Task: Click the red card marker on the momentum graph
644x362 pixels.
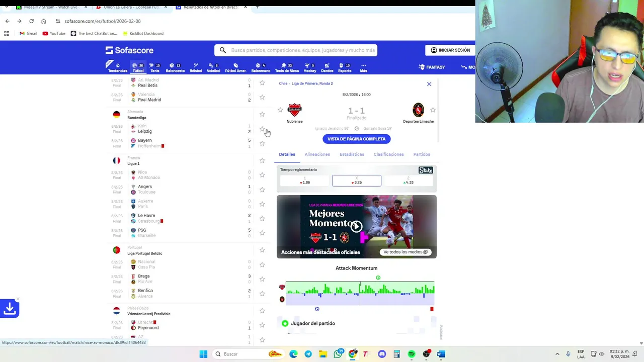Action: pos(432,309)
